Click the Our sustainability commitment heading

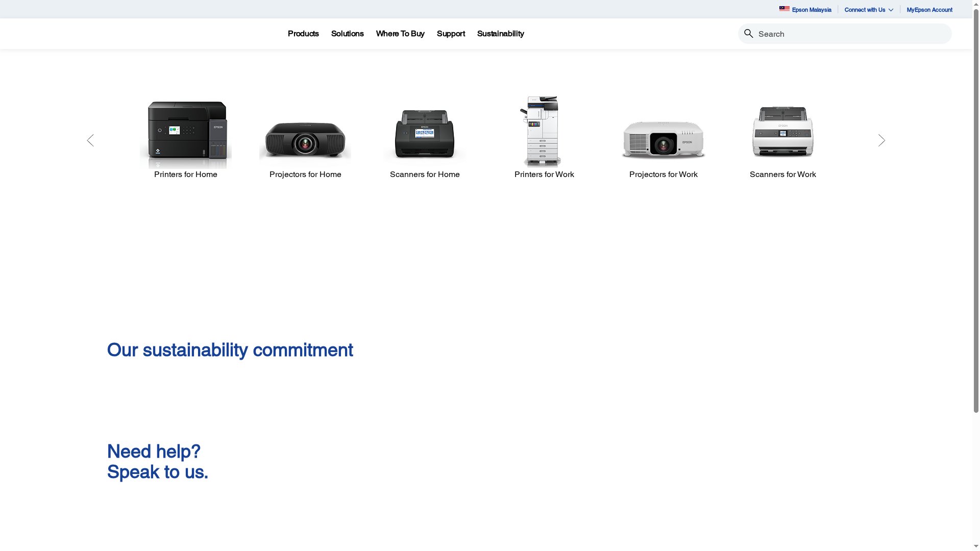[230, 350]
